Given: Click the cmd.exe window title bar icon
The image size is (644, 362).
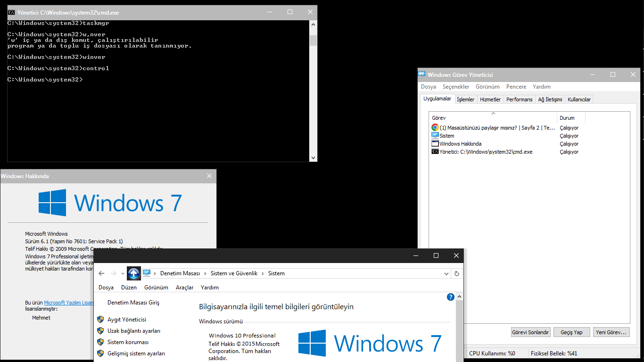Looking at the screenshot, I should click(11, 12).
